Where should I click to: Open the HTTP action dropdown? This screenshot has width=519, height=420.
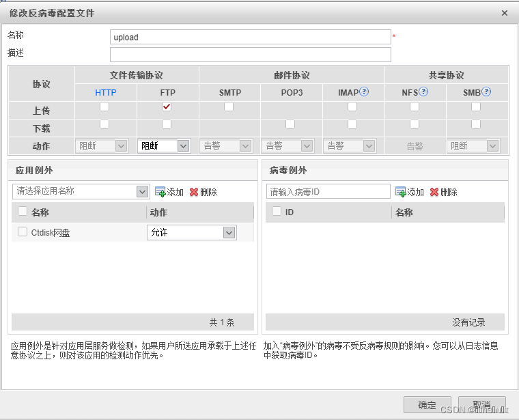tap(102, 146)
